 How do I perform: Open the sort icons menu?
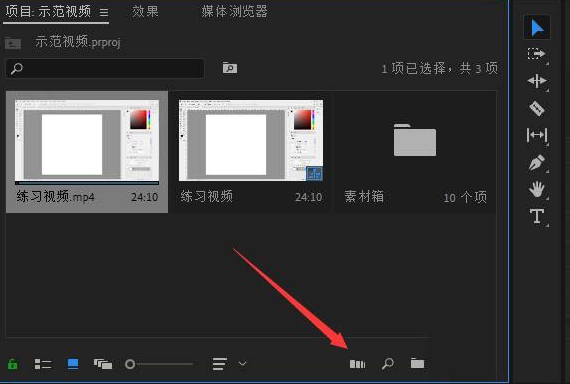tap(220, 364)
